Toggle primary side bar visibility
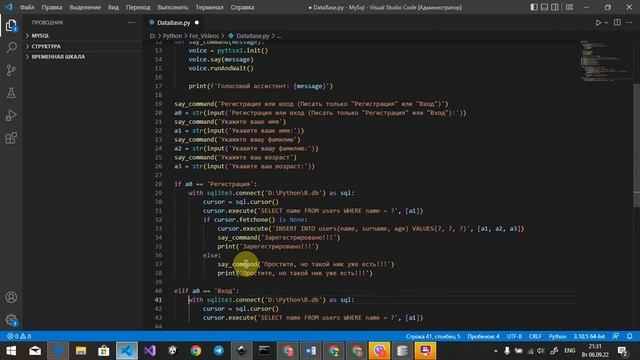 534,7
